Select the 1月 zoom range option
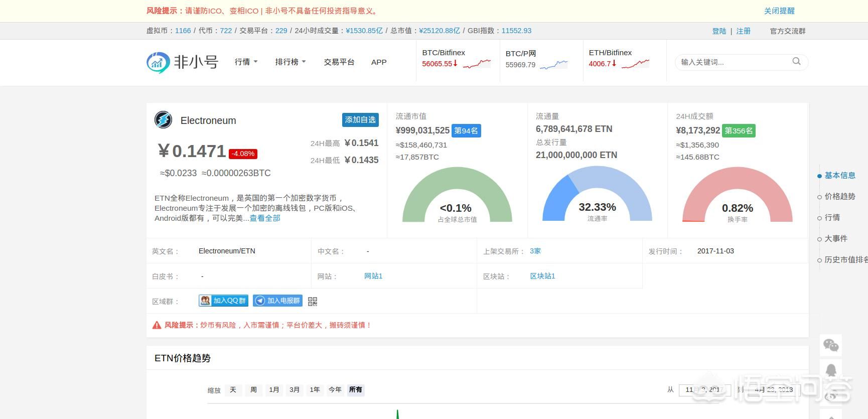Viewport: 868px width, 419px height. coord(274,390)
